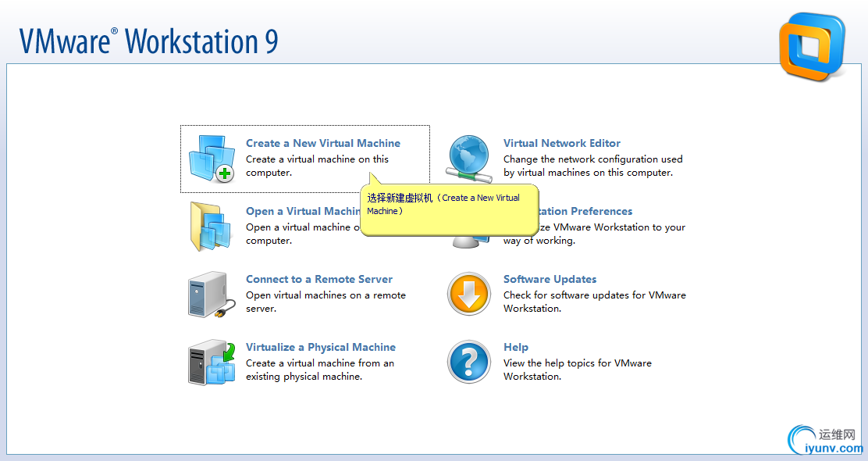Open the Virtual Network Editor link
The width and height of the screenshot is (868, 461).
coord(562,143)
